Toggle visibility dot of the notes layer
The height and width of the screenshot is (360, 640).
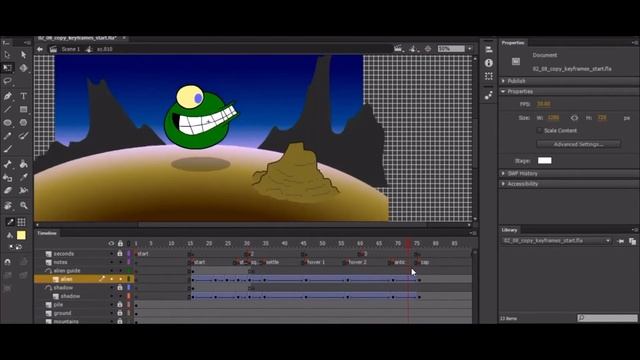pos(111,262)
